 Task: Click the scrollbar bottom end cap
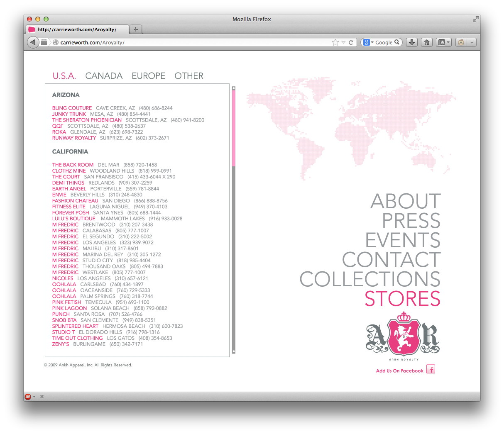coord(234,351)
